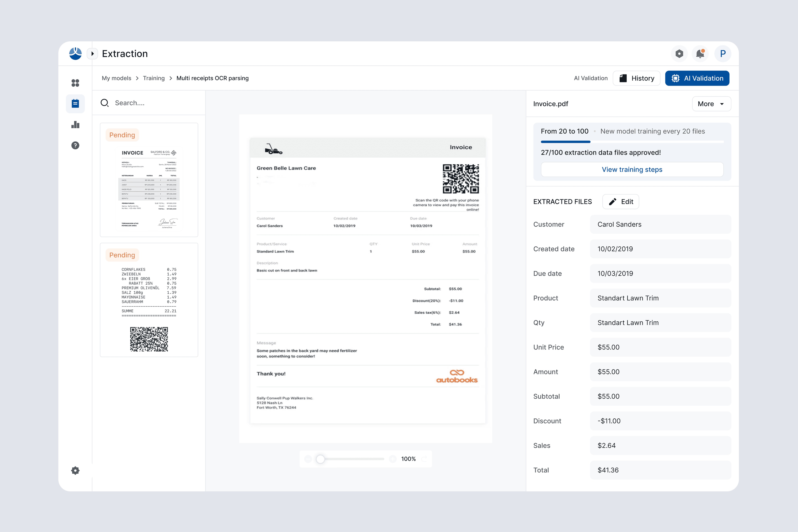Select the documents clipboard sidebar icon

[x=75, y=104]
